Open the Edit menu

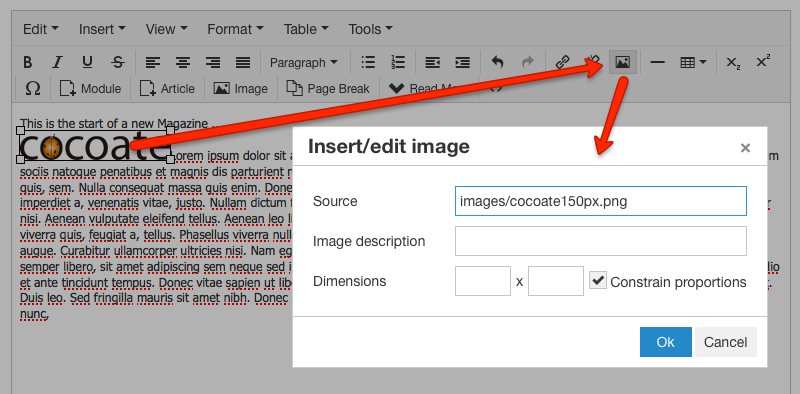40,29
